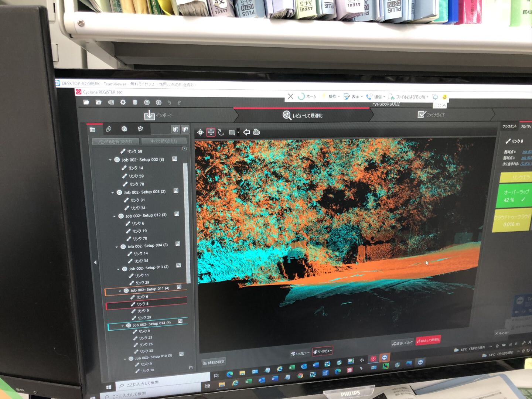Go to ファイナライズ step tab
532x399 pixels.
coord(432,115)
